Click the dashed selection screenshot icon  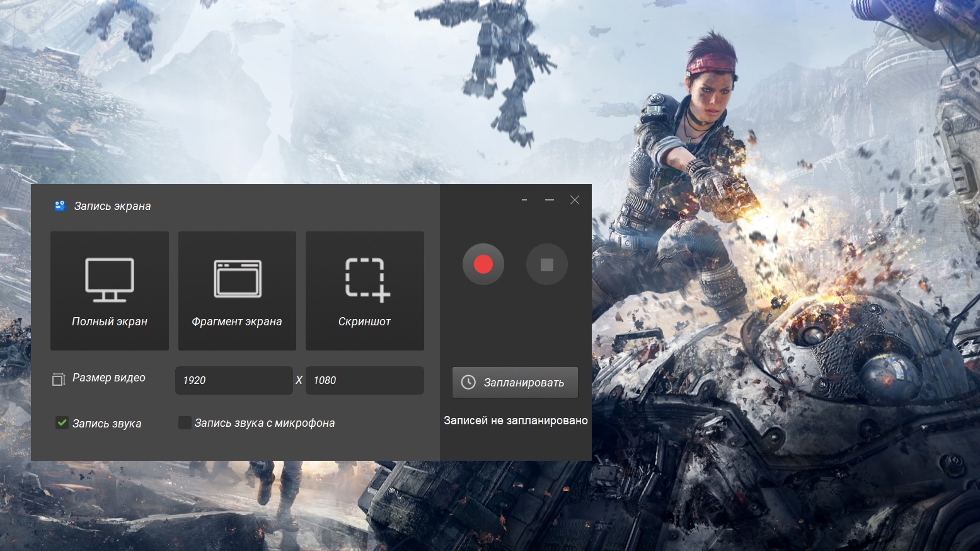pyautogui.click(x=367, y=278)
